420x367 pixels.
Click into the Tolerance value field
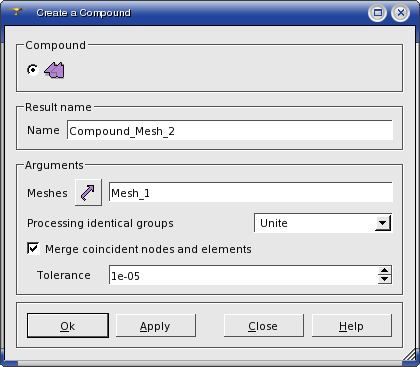(x=243, y=275)
